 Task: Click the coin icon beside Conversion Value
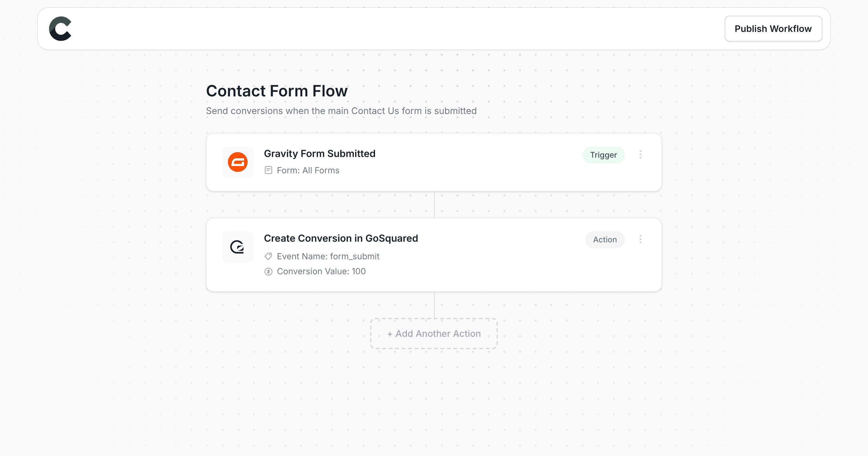(x=268, y=271)
